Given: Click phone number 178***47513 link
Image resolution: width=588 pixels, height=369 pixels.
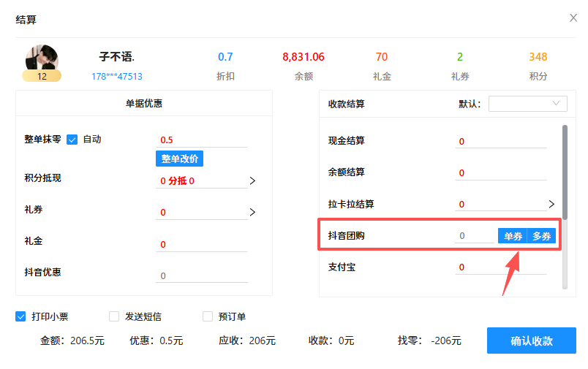Looking at the screenshot, I should pyautogui.click(x=116, y=77).
